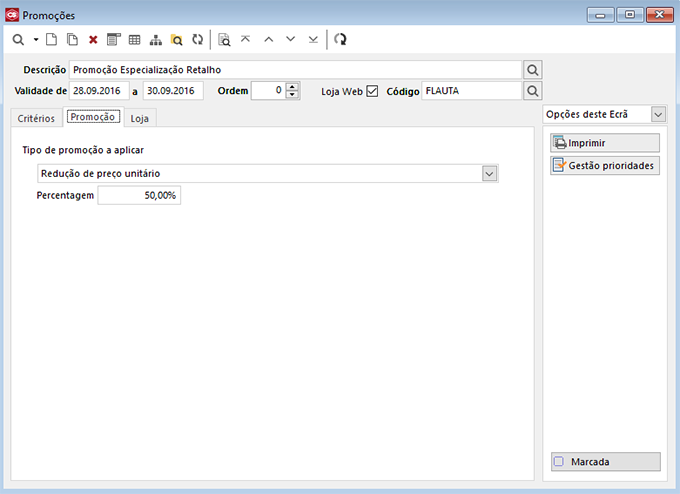The image size is (680, 494).
Task: Create a new blank promotion record
Action: pos(52,40)
